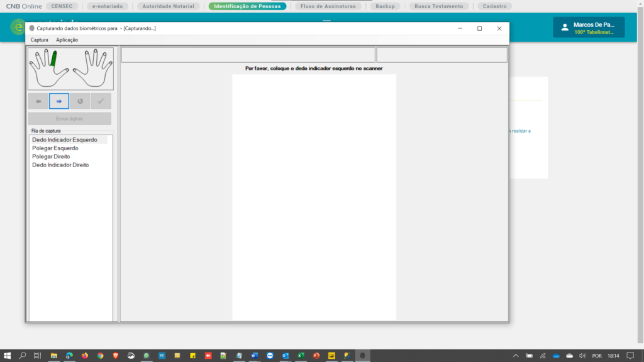Select Dedo Indicador Esquerdo in capture queue

pyautogui.click(x=65, y=140)
